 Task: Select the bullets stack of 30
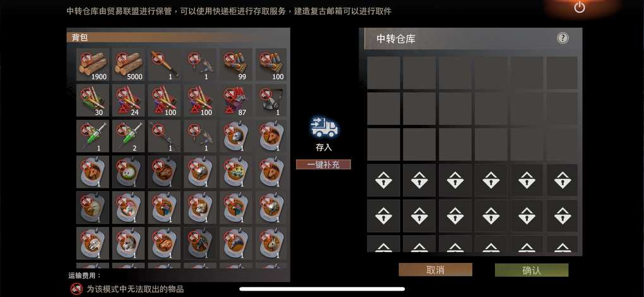pyautogui.click(x=93, y=100)
